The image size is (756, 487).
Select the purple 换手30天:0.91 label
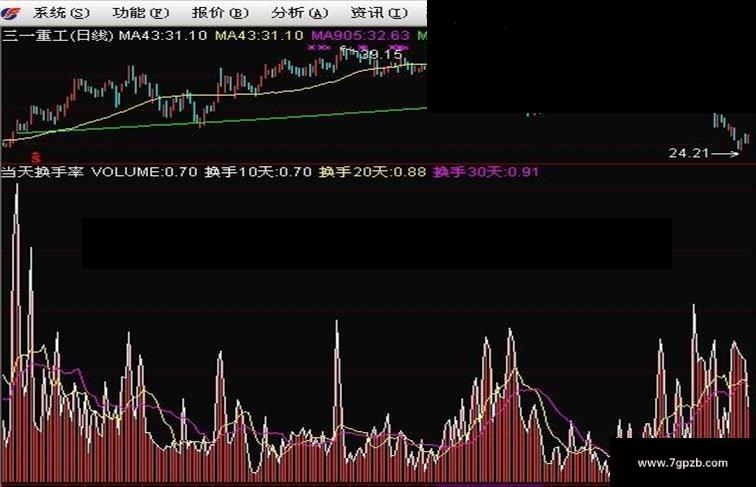click(486, 172)
